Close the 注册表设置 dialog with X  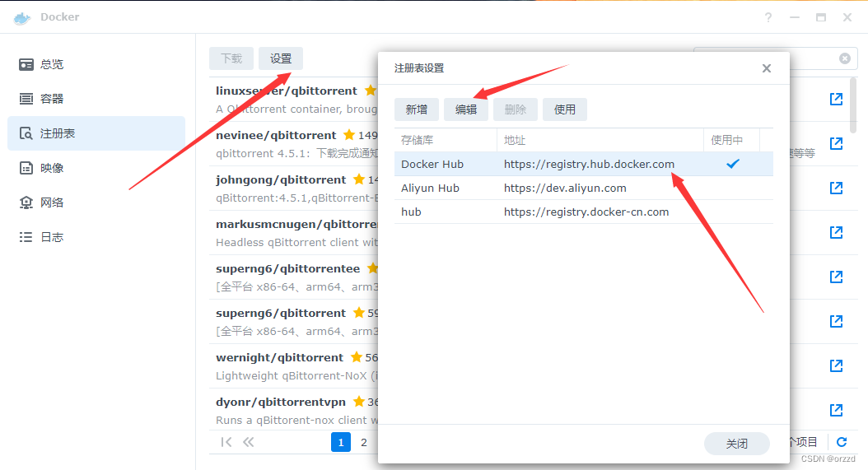(x=767, y=68)
